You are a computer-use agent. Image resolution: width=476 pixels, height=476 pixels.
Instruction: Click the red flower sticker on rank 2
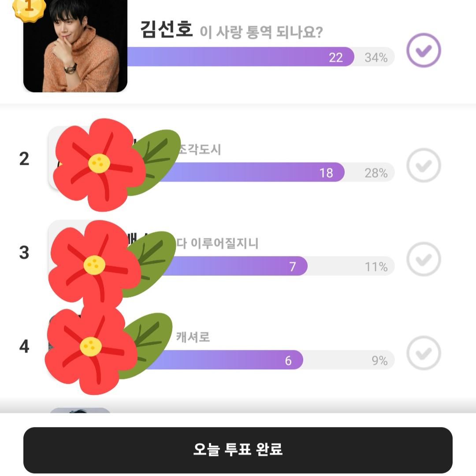point(99,164)
